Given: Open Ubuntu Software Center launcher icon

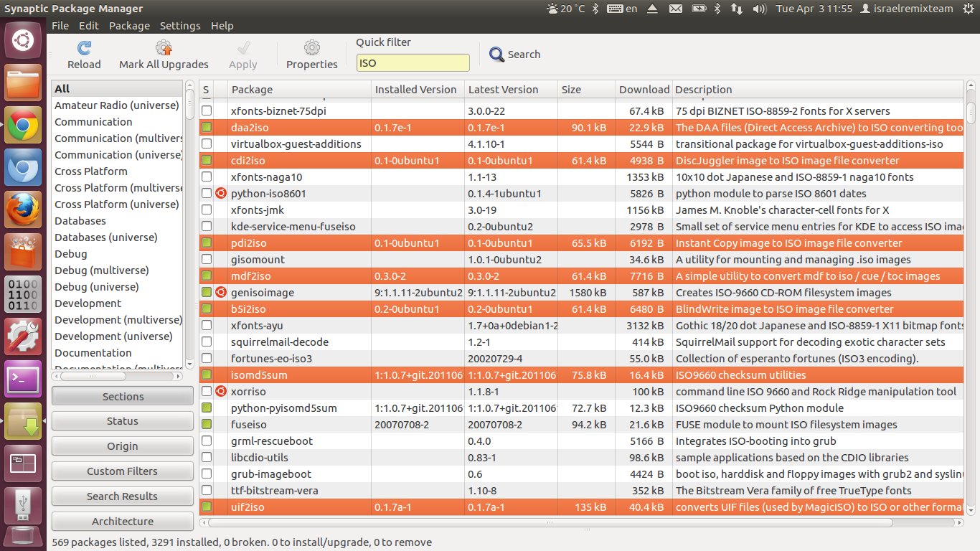Looking at the screenshot, I should (x=23, y=253).
